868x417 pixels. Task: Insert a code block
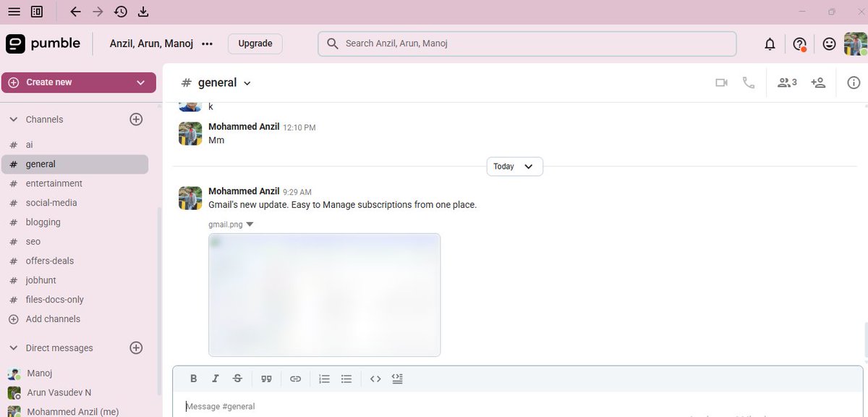pyautogui.click(x=397, y=379)
